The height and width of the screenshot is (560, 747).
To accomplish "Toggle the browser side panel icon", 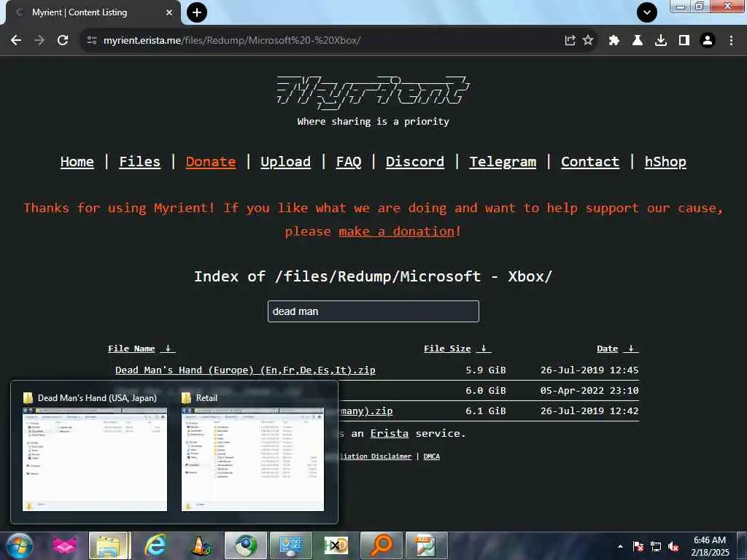I will click(684, 40).
